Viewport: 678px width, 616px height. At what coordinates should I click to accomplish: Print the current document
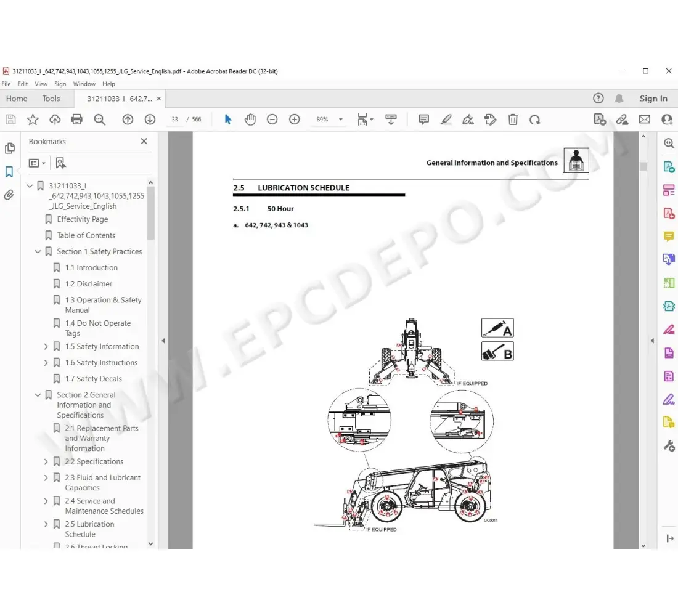pyautogui.click(x=77, y=119)
